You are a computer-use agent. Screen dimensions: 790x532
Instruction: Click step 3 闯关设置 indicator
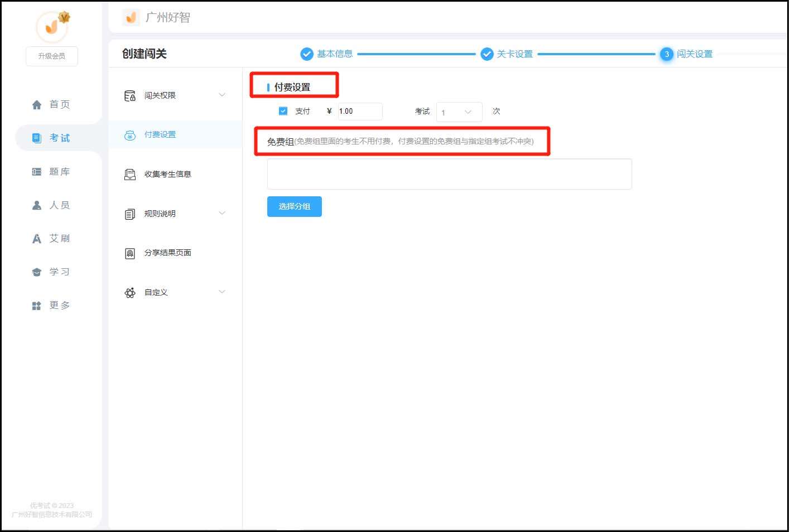pos(666,54)
